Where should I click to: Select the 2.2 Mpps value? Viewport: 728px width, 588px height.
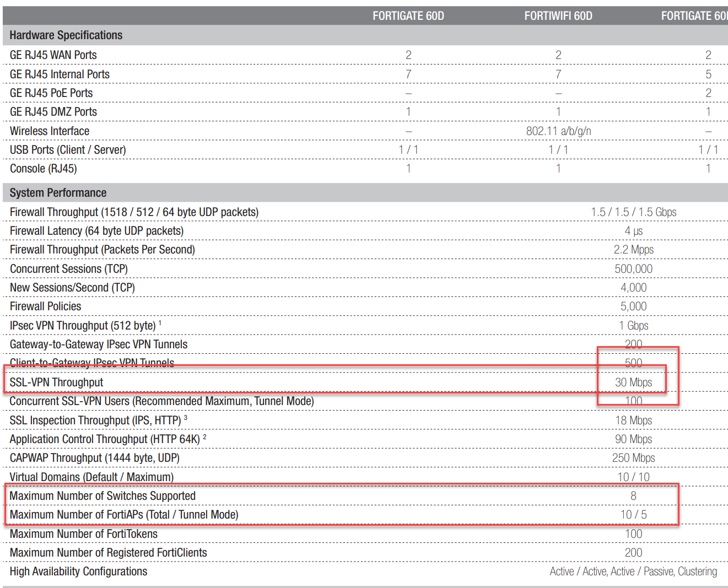pos(634,250)
